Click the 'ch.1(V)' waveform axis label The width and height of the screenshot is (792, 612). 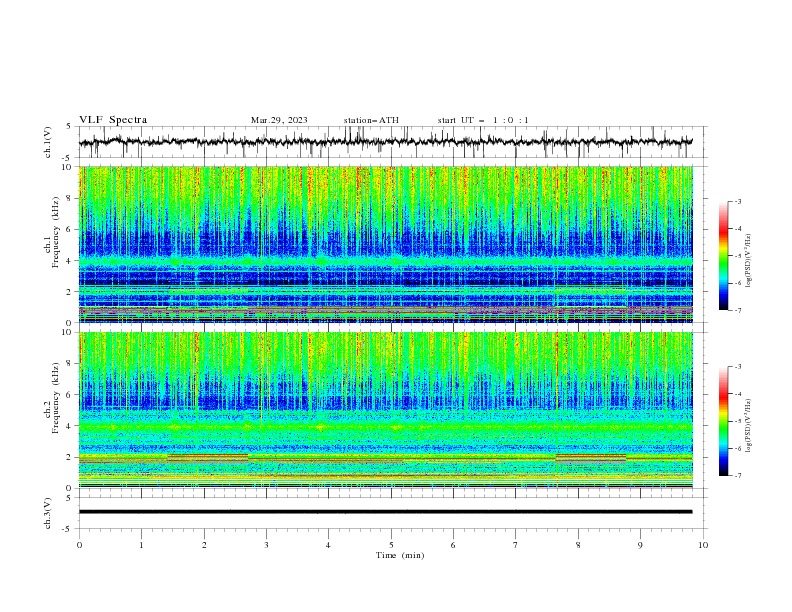coord(48,142)
